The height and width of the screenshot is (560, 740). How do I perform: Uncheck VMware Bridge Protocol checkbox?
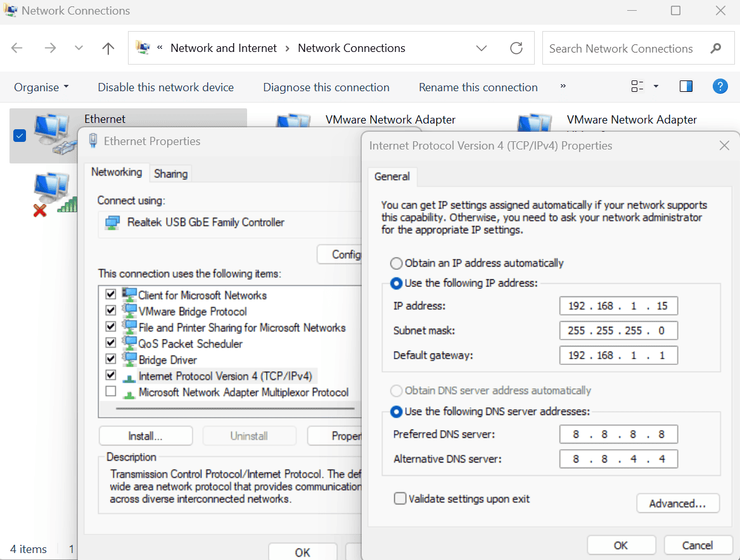point(111,310)
